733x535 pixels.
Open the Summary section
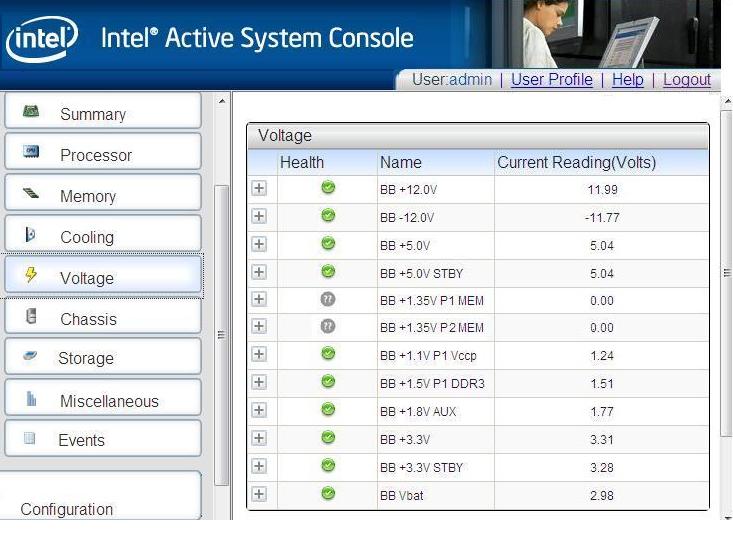(x=103, y=111)
